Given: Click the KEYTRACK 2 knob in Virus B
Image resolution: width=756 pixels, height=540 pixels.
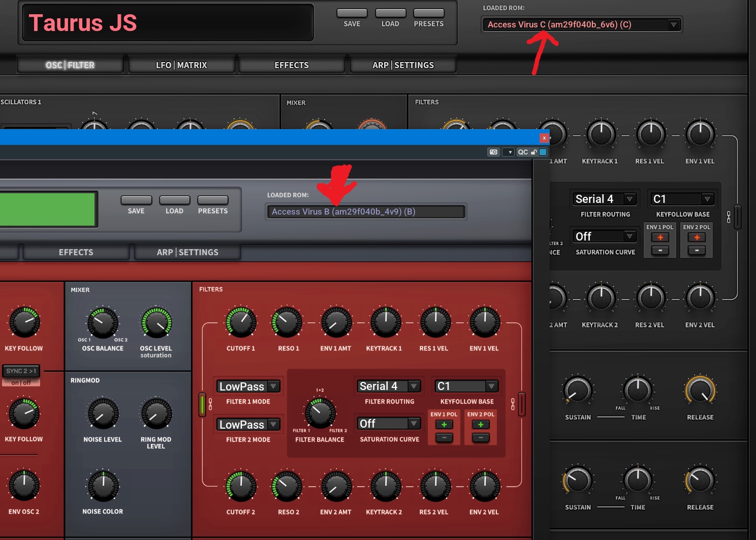Looking at the screenshot, I should [386, 487].
